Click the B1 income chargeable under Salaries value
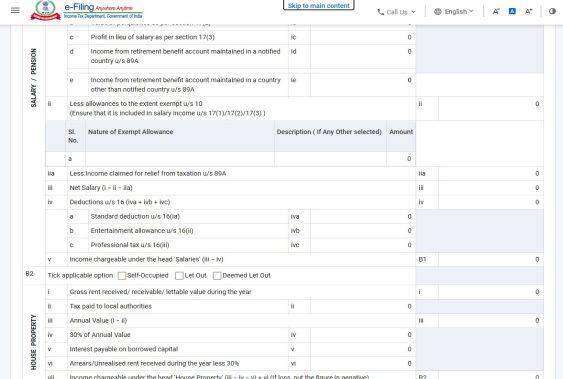563x379 pixels. 490,259
